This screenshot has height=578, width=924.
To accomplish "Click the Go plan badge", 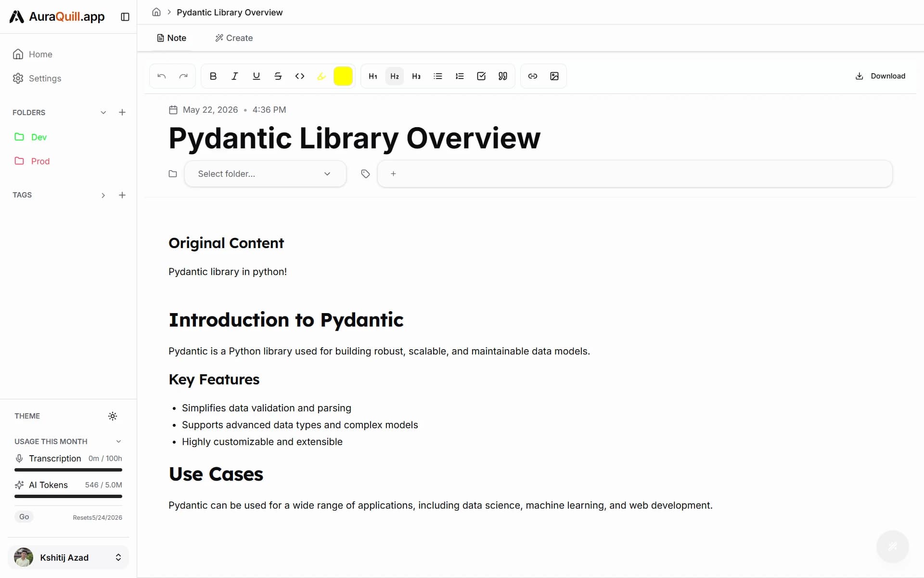I will [x=24, y=517].
